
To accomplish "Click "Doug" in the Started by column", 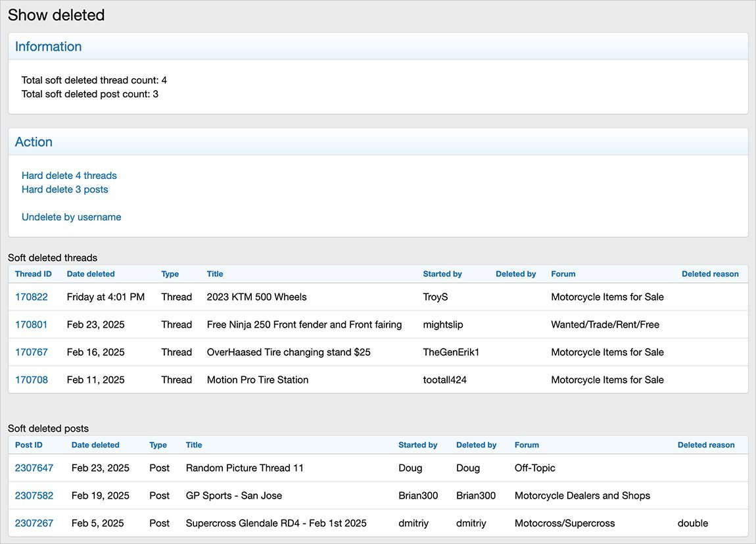I will pyautogui.click(x=410, y=468).
